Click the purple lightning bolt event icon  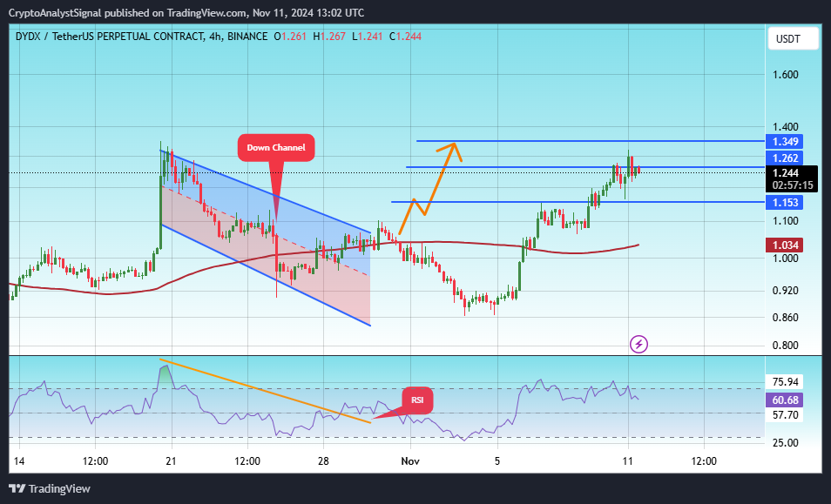638,344
